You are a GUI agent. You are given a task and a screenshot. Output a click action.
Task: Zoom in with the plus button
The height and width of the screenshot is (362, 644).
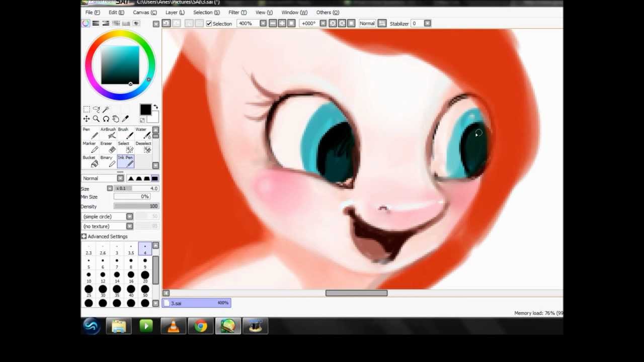282,23
